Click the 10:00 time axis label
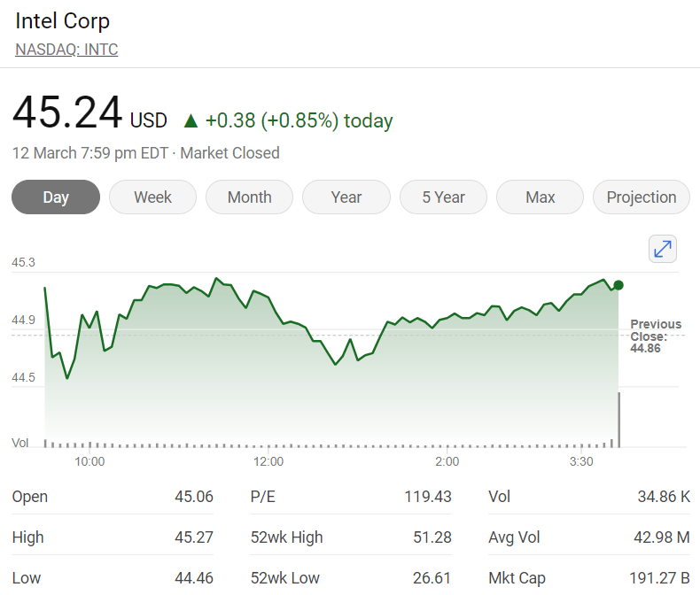Viewport: 700px width, 595px height. [x=89, y=461]
